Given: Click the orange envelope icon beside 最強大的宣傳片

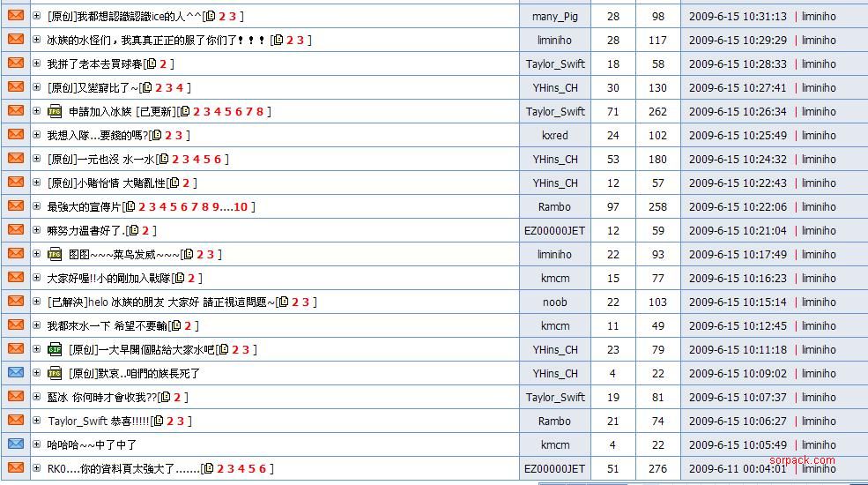Looking at the screenshot, I should (15, 206).
